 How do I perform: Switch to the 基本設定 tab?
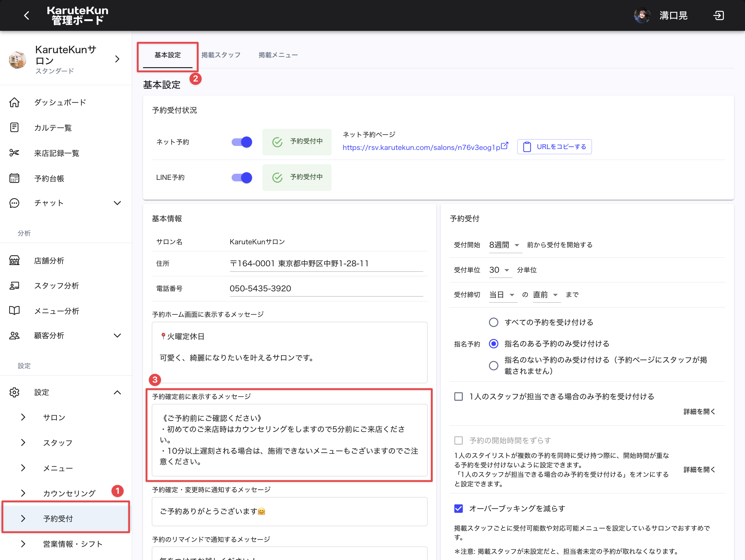tap(167, 55)
